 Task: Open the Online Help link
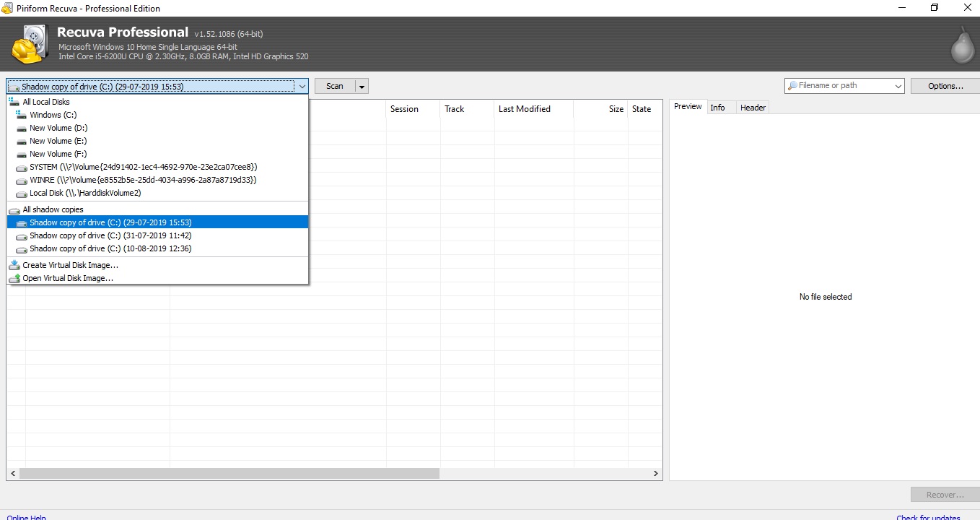click(27, 517)
